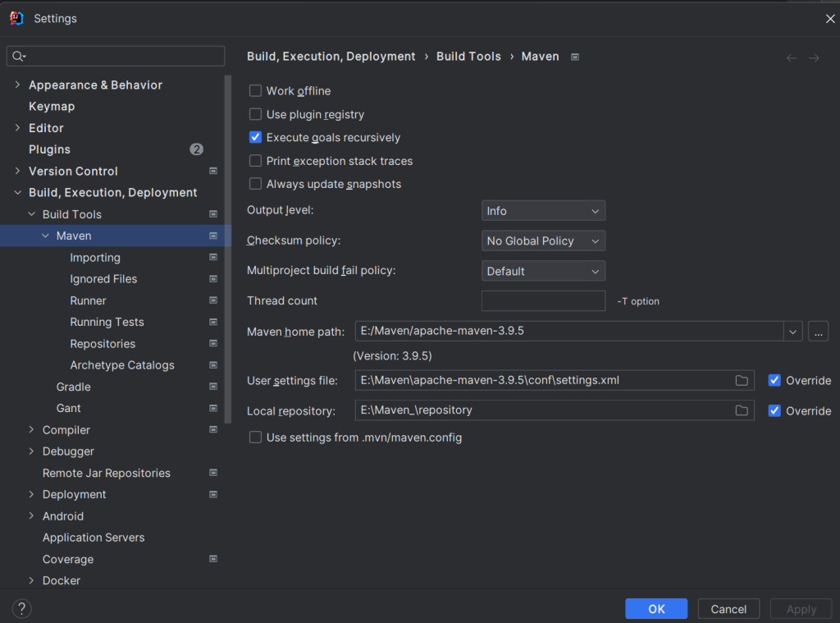
Task: Click the Cancel button
Action: coord(728,609)
